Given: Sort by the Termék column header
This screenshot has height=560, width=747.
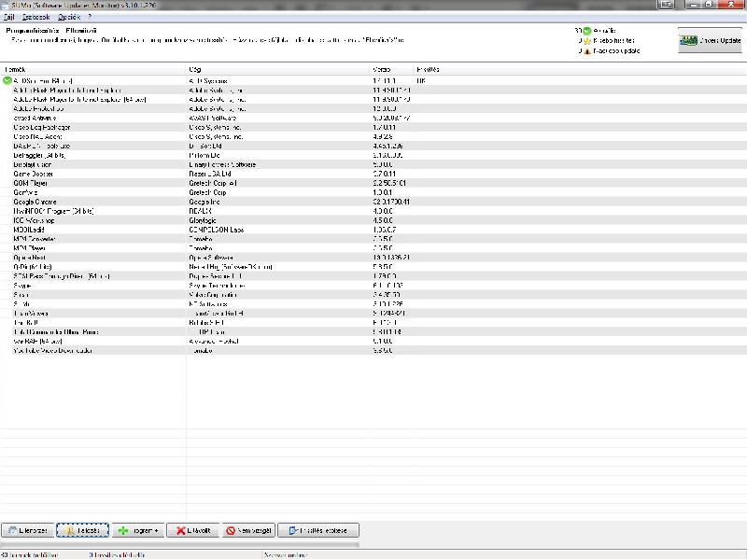Looking at the screenshot, I should tap(92, 69).
